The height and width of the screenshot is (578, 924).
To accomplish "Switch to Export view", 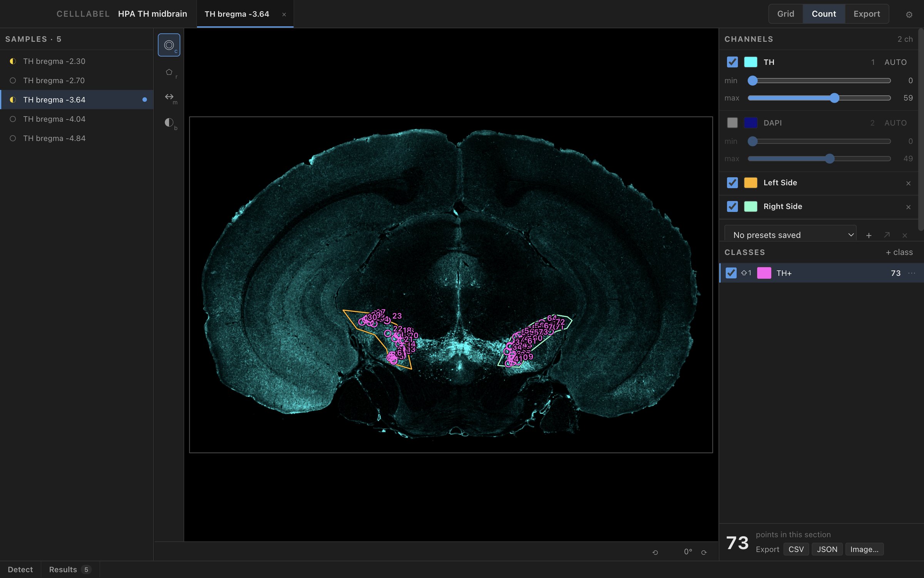I will tap(867, 14).
